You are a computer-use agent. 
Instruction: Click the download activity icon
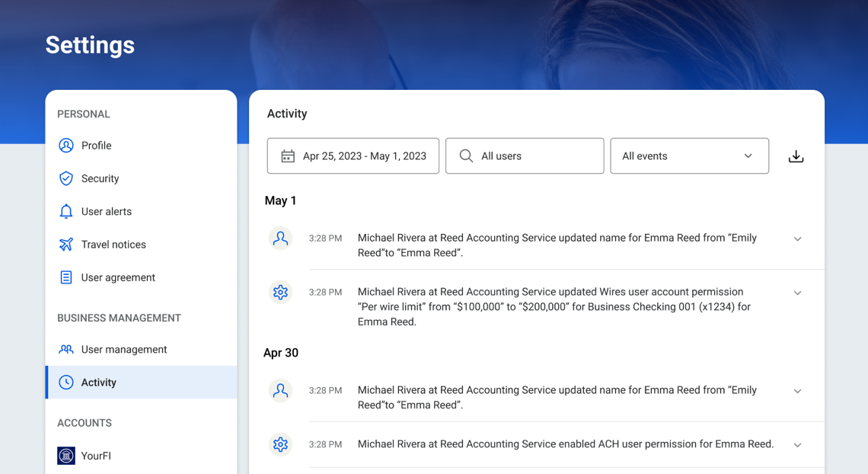point(796,156)
